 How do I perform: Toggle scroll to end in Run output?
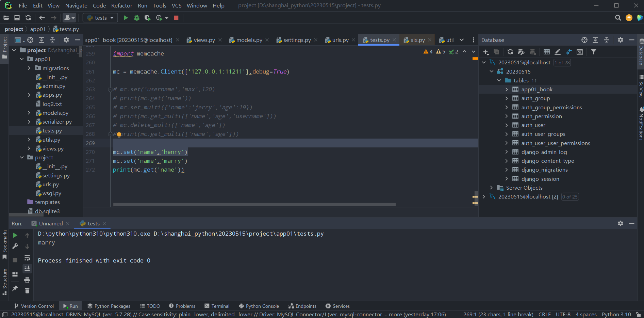click(27, 269)
